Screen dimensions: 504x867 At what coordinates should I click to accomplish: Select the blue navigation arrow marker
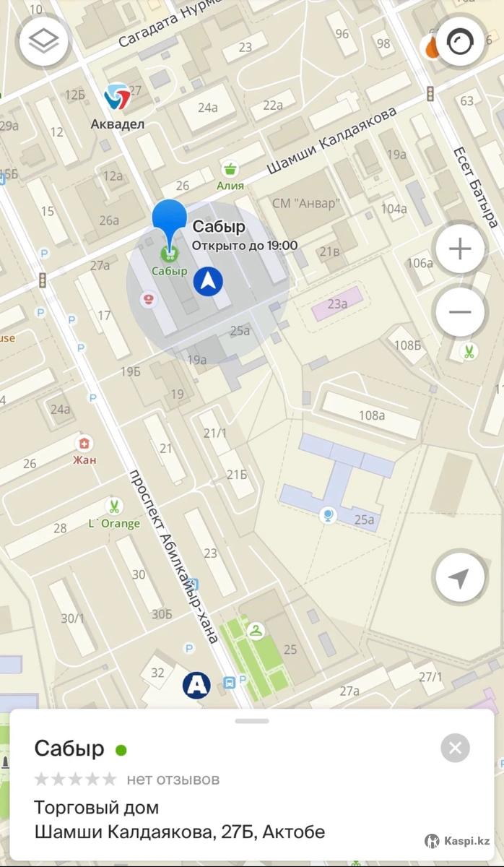click(208, 281)
